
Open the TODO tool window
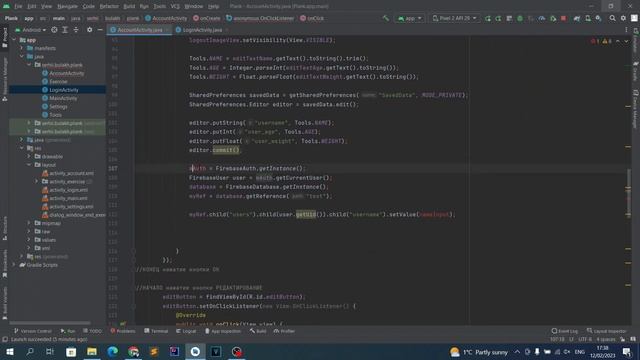click(x=92, y=331)
